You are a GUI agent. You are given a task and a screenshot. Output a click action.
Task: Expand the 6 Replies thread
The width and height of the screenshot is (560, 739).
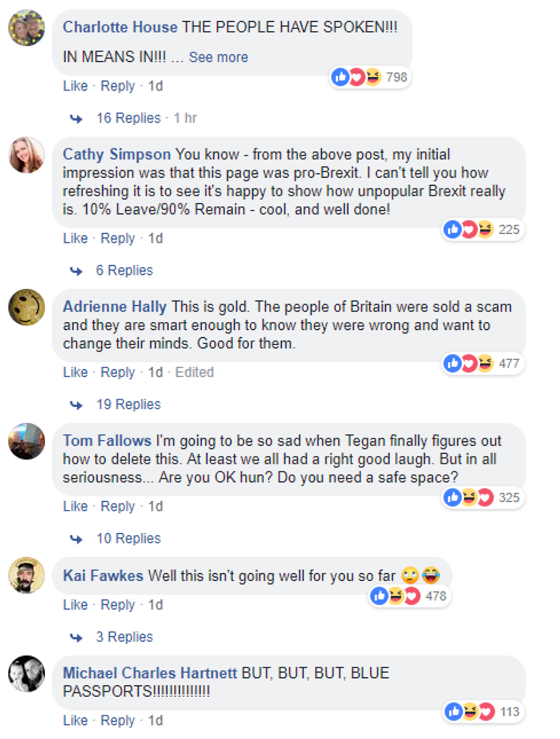pos(124,270)
